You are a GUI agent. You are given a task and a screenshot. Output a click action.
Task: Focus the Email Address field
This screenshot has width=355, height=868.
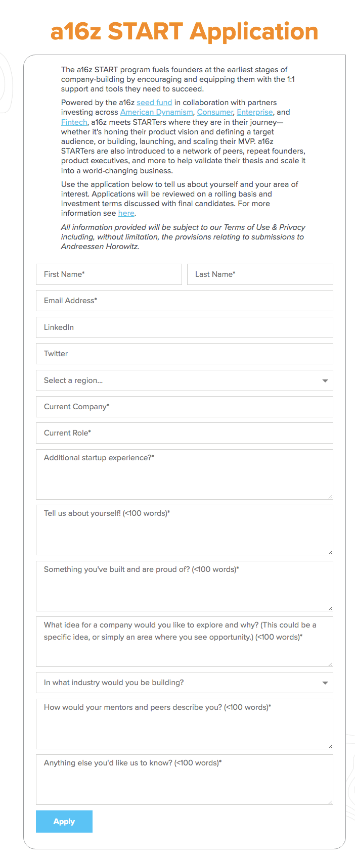click(185, 301)
